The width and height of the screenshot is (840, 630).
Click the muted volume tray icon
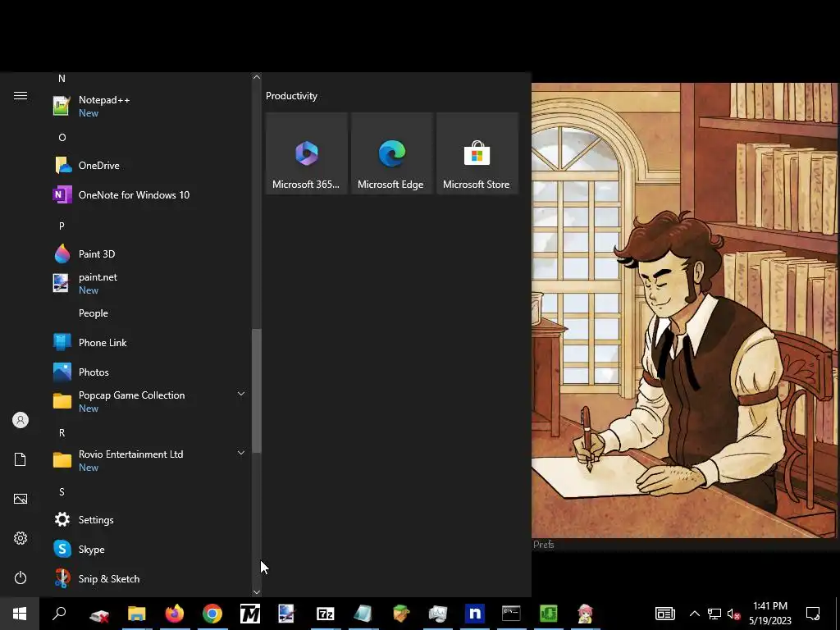tap(734, 614)
